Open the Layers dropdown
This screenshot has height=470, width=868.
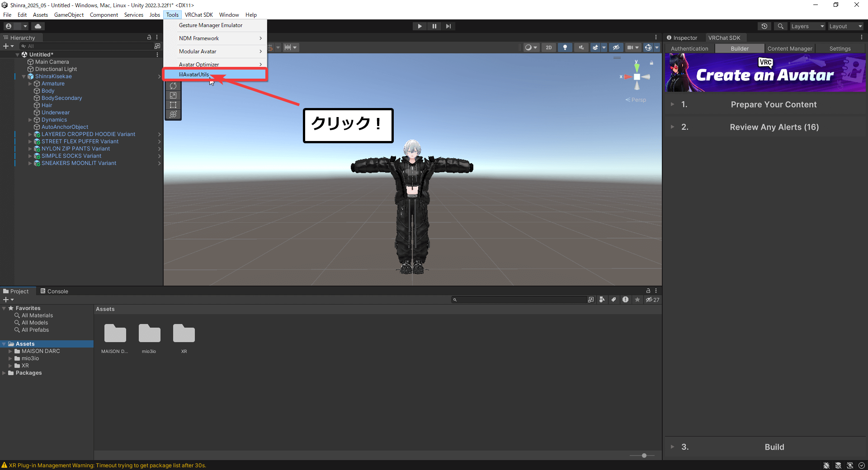pyautogui.click(x=807, y=26)
